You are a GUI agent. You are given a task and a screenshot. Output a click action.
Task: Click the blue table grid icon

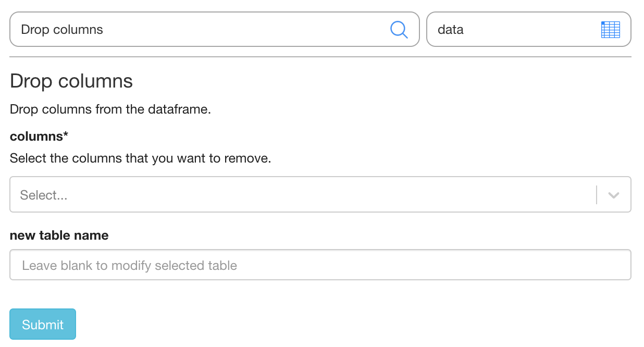click(x=610, y=30)
